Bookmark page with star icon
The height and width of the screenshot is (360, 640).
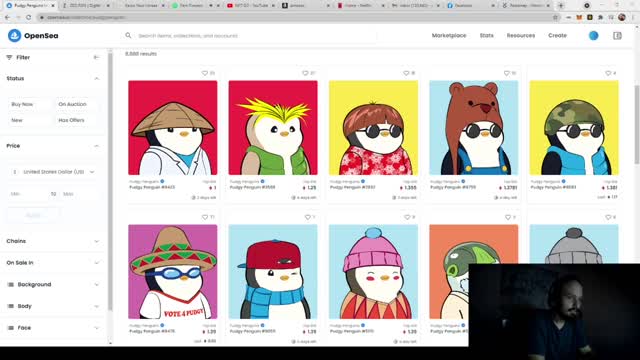(555, 18)
